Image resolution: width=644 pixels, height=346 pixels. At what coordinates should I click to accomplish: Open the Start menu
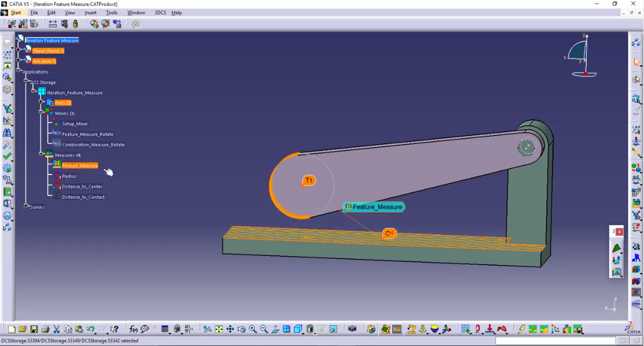click(16, 13)
